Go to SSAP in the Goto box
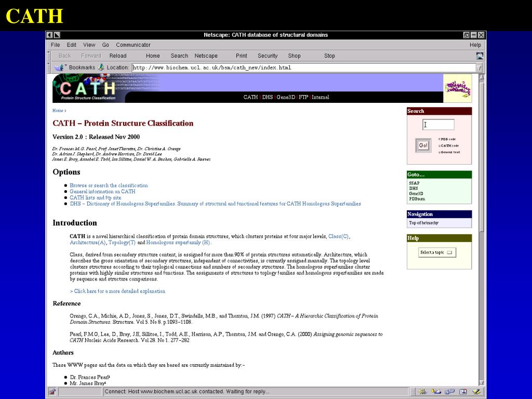532x399 pixels. tap(414, 183)
